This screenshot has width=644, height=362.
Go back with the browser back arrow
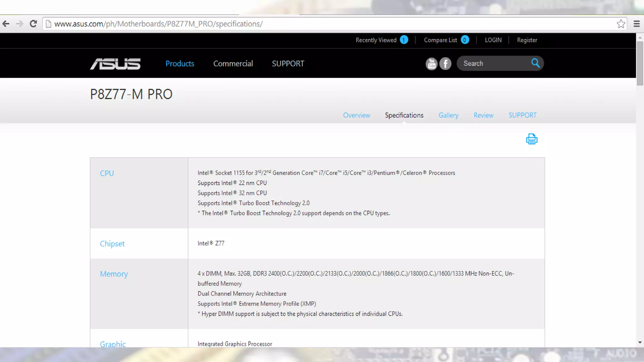point(6,24)
